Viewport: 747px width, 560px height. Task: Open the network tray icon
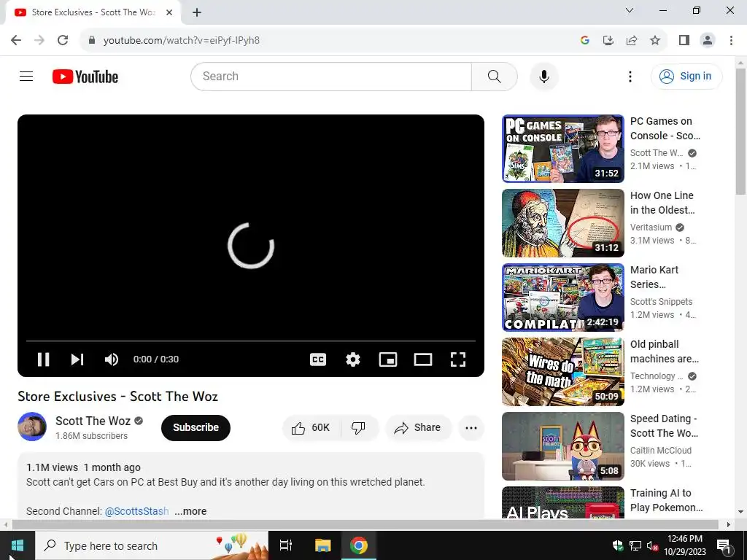pyautogui.click(x=635, y=545)
